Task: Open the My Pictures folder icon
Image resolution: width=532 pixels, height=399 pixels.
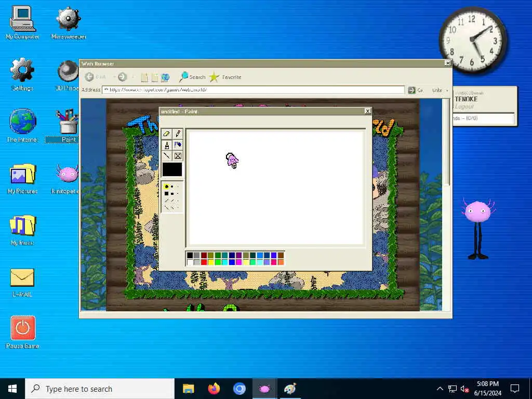Action: click(x=22, y=179)
